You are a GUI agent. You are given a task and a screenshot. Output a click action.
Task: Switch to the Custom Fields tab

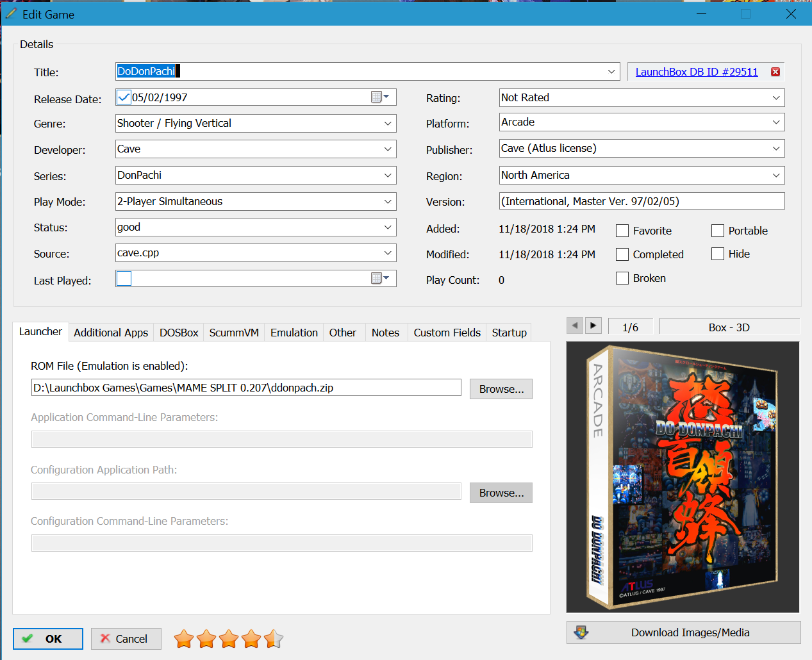[447, 333]
